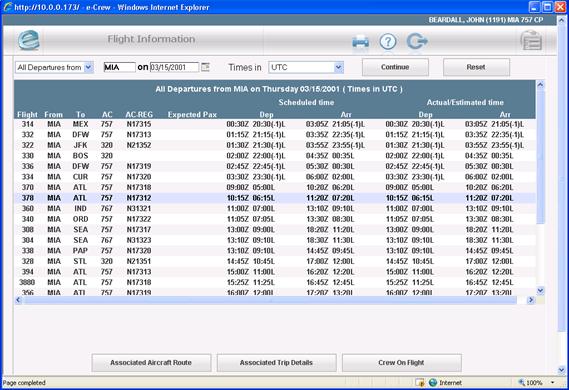Screen dimensions: 569x390
Task: Select flight 314 to MEX row
Action: point(275,124)
